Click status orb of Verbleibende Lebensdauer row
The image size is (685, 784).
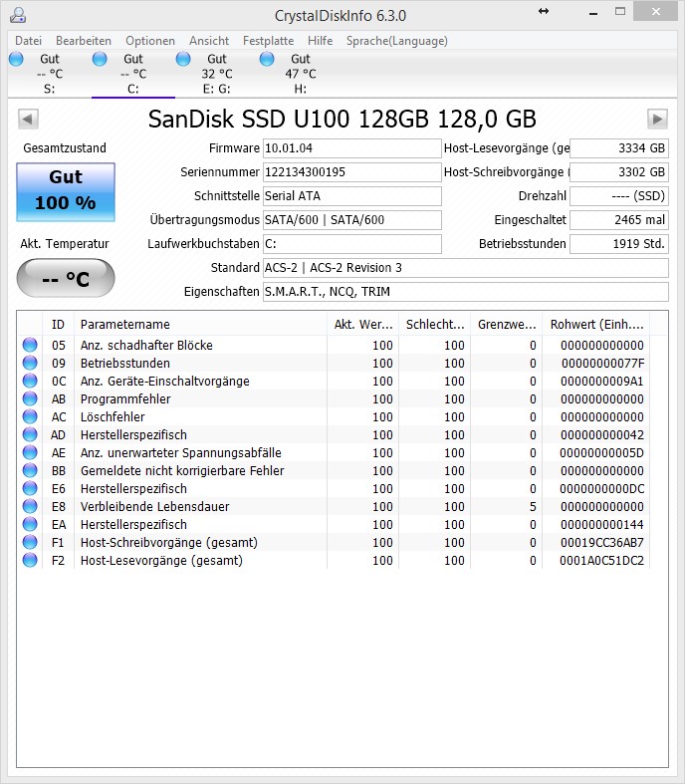(30, 506)
